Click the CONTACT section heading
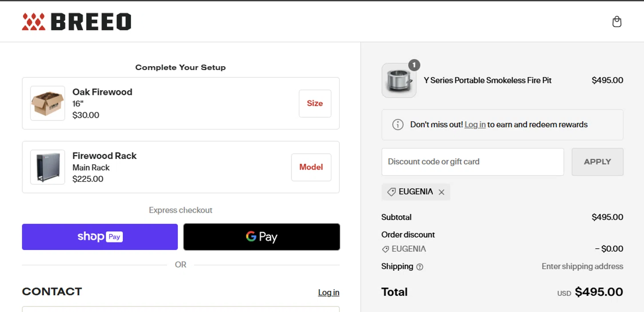Screen dimensions: 644x312 pos(52,291)
